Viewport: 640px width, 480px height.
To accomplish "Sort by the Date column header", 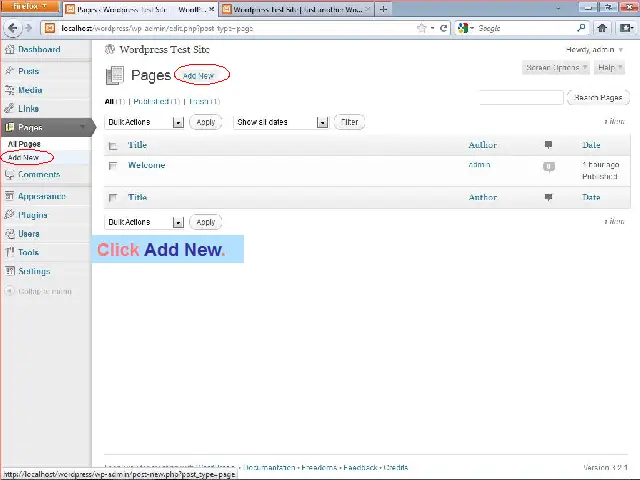I will [x=591, y=145].
